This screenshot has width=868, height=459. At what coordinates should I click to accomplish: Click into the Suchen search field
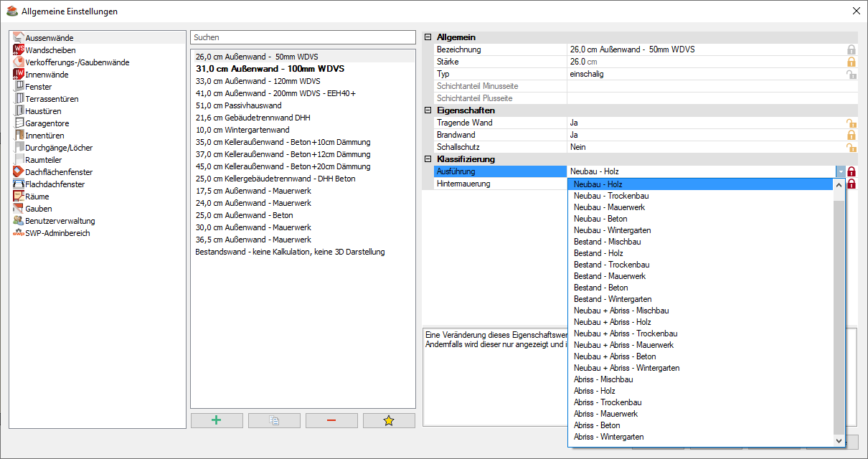coord(303,37)
